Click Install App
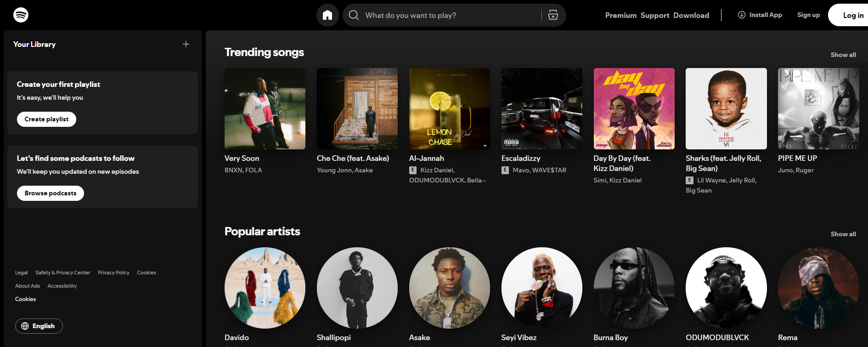Image resolution: width=868 pixels, height=347 pixels. 760,15
